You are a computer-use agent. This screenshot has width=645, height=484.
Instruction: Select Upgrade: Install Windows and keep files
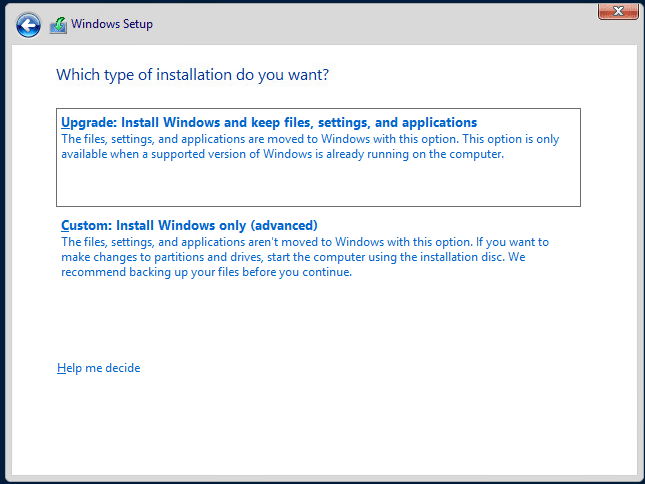[318, 157]
